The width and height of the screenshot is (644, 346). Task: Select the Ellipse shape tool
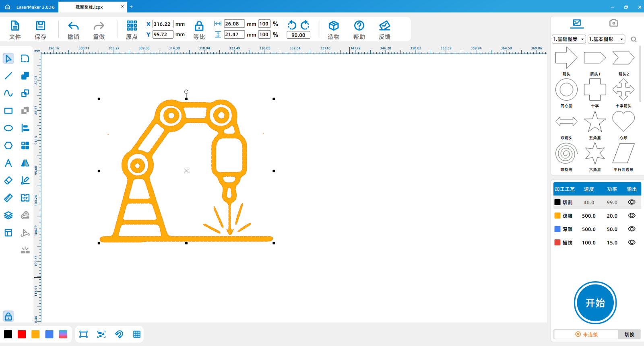[x=8, y=128]
